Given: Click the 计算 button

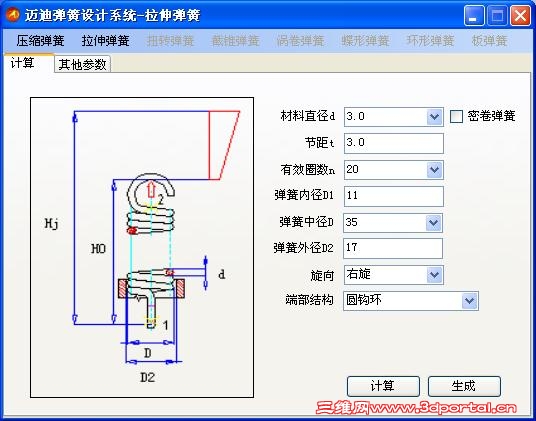Looking at the screenshot, I should (x=383, y=386).
